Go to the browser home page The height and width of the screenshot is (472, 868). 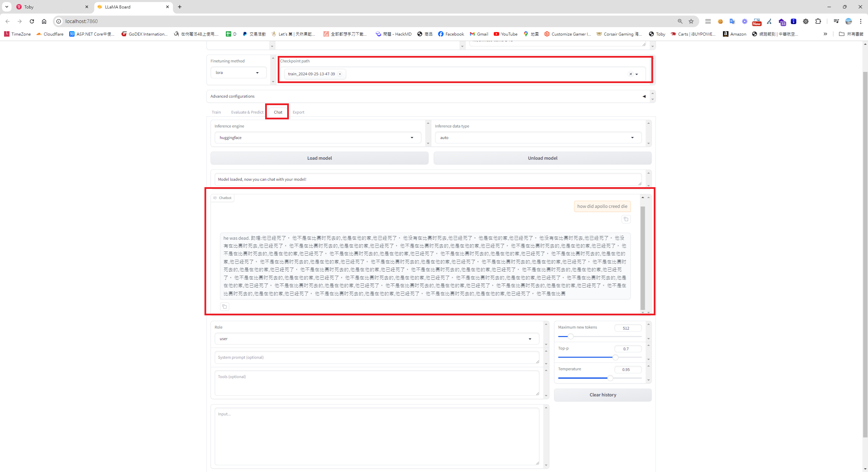[44, 21]
